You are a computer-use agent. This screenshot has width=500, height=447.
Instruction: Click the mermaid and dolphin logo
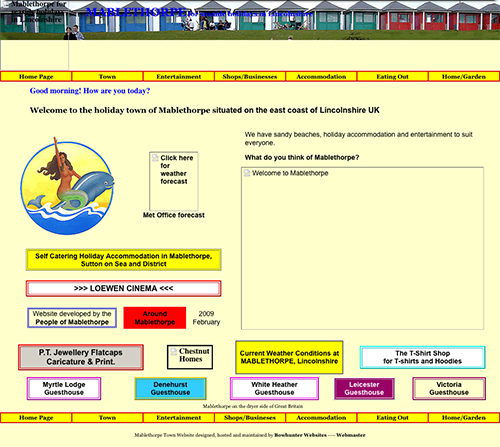(67, 186)
